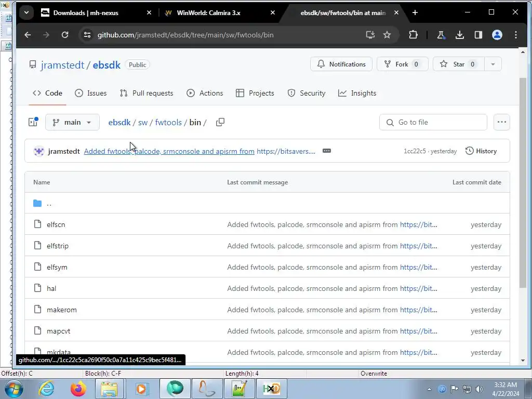Open jramstedt user profile link
Image resolution: width=532 pixels, height=399 pixels.
62,65
